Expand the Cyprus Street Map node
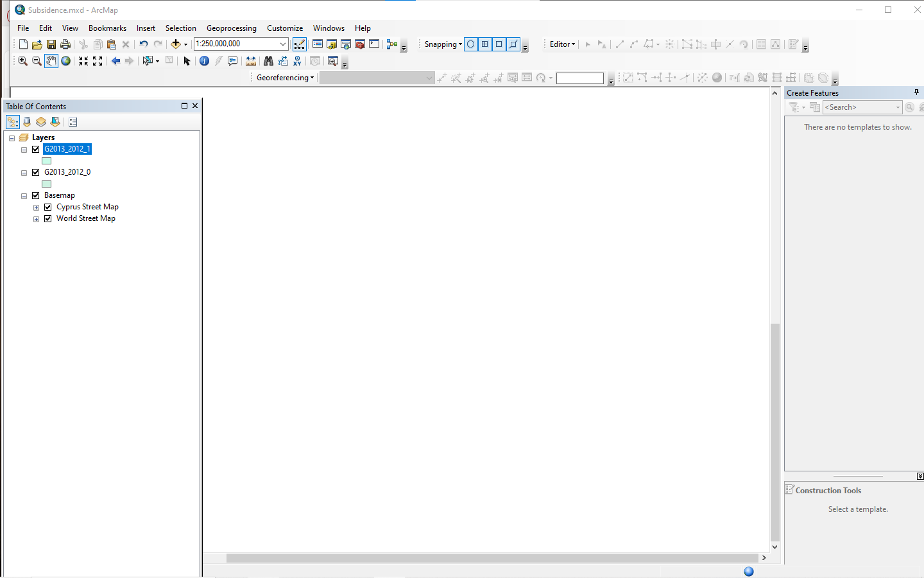This screenshot has height=578, width=924. pyautogui.click(x=37, y=207)
